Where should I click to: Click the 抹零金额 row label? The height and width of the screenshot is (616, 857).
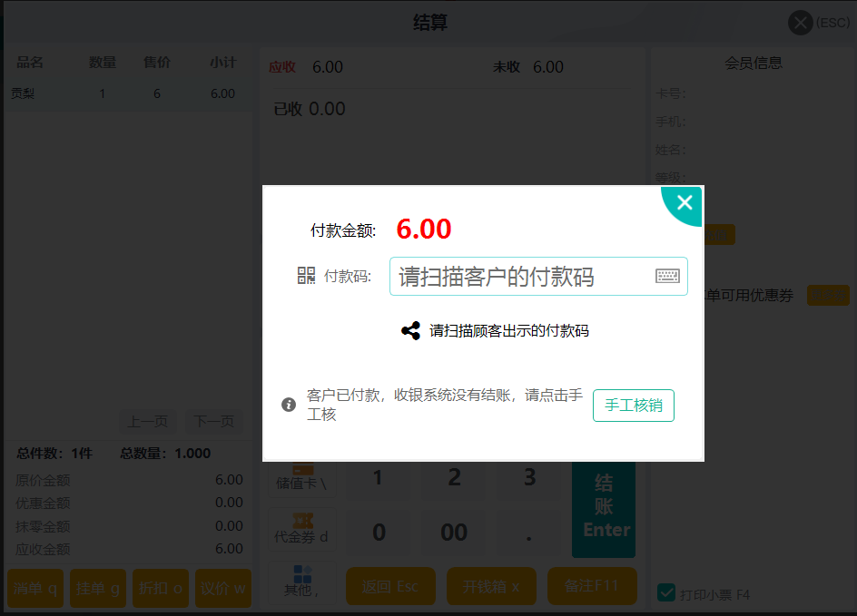[43, 526]
